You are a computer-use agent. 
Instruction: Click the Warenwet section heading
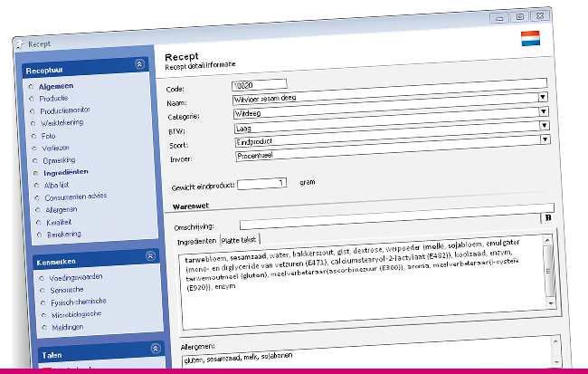[x=191, y=206]
